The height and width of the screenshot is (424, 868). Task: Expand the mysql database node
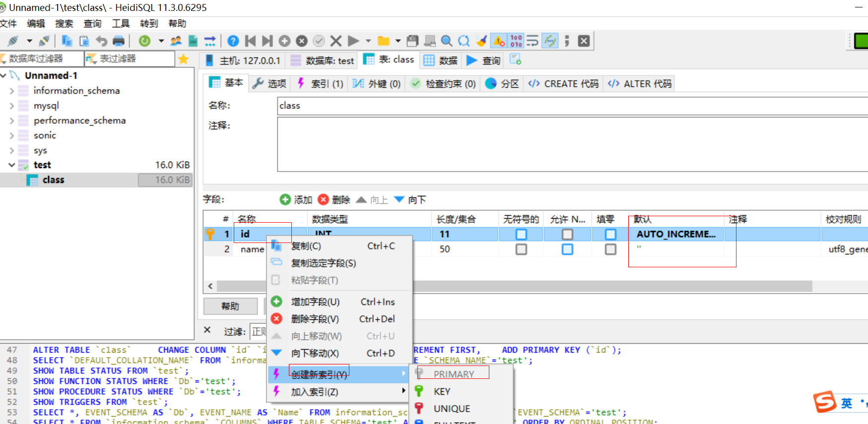pos(12,106)
